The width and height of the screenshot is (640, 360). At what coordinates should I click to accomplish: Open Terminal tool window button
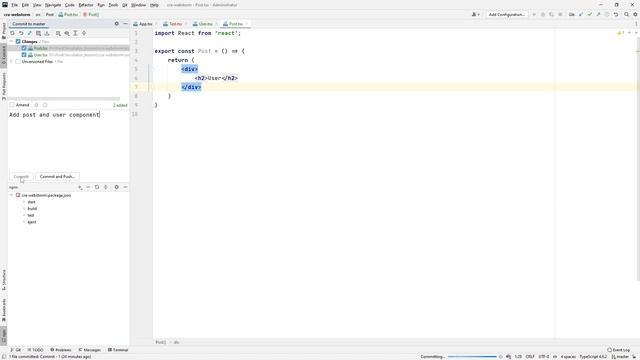pyautogui.click(x=118, y=350)
